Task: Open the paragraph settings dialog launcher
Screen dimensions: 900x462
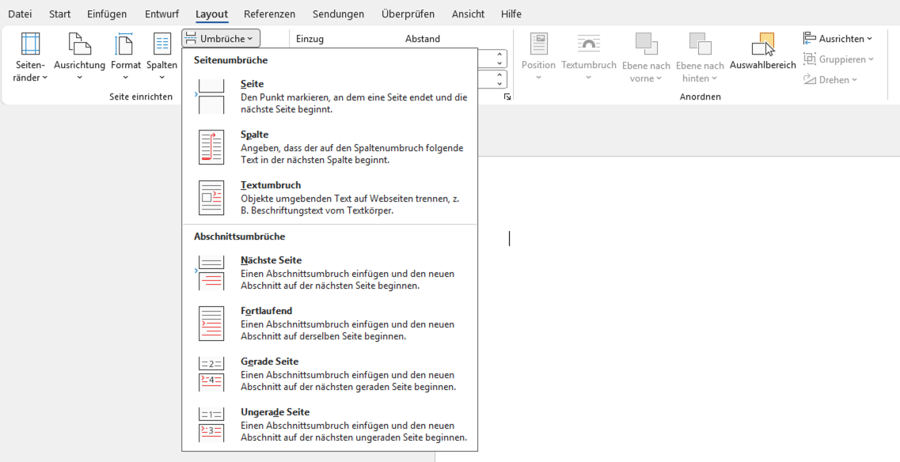Action: point(507,97)
